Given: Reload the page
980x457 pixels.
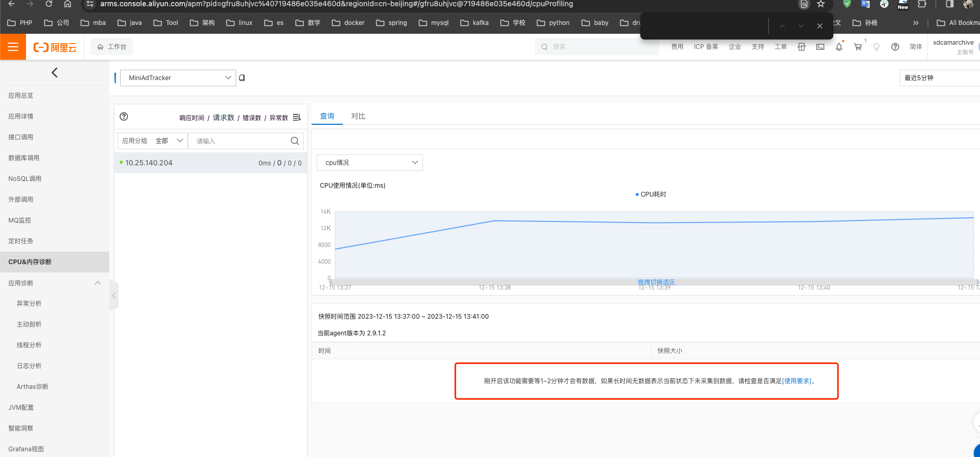Looking at the screenshot, I should 49,4.
